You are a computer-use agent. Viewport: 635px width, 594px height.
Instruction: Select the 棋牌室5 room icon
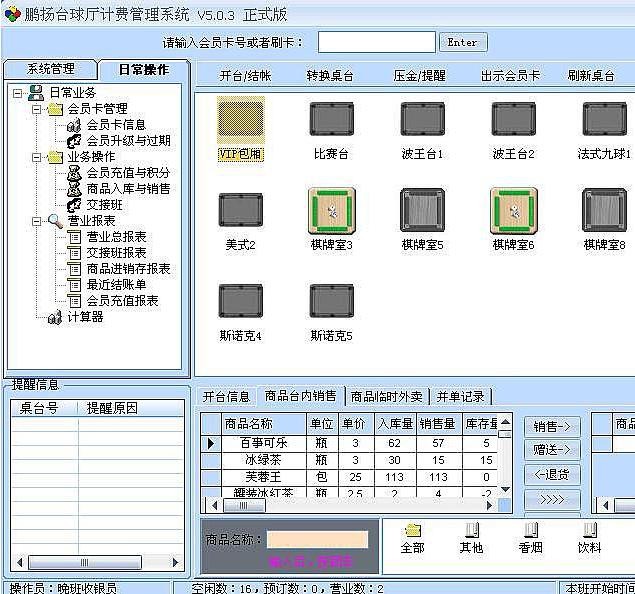(421, 211)
